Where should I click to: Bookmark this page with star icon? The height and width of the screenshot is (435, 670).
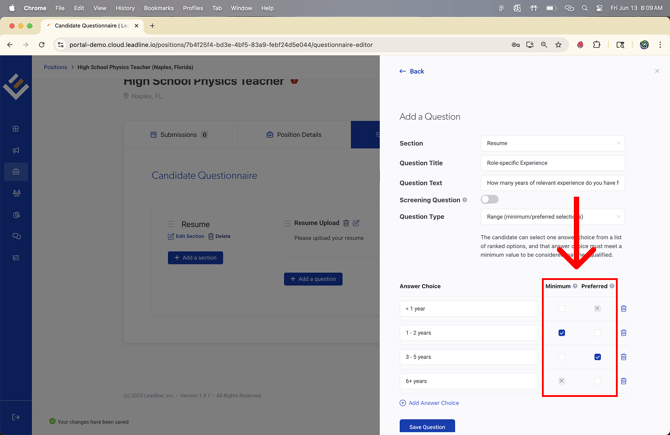(558, 44)
